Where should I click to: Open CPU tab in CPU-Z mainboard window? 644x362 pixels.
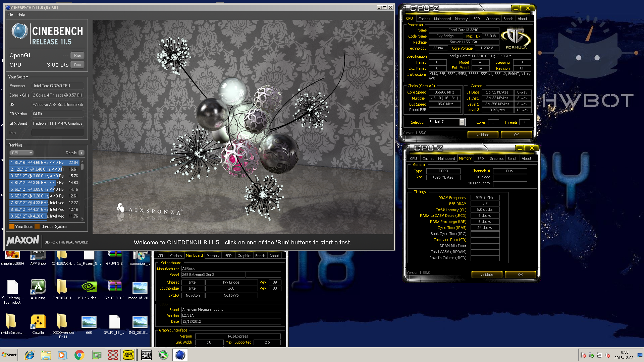click(x=161, y=256)
